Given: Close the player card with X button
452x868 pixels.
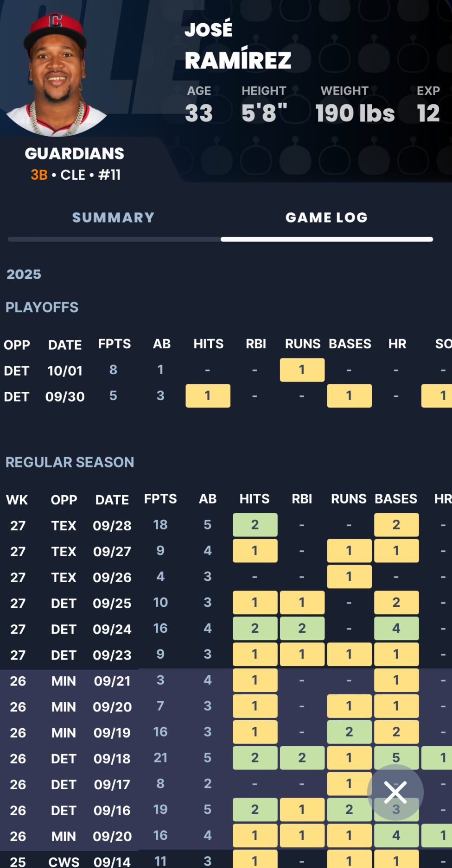Looking at the screenshot, I should pyautogui.click(x=395, y=792).
